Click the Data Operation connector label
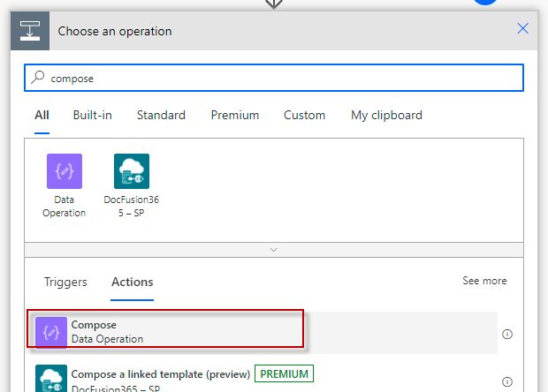This screenshot has height=392, width=548. [65, 207]
